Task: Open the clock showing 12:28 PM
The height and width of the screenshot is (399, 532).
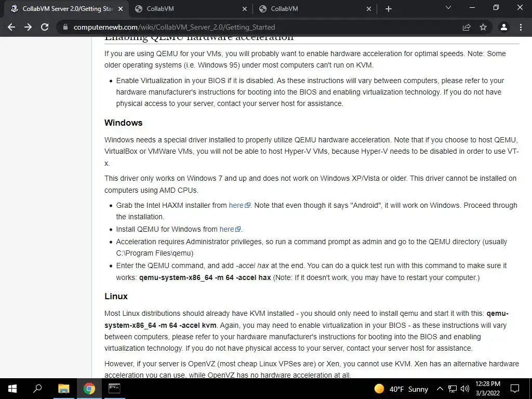Action: 487,389
